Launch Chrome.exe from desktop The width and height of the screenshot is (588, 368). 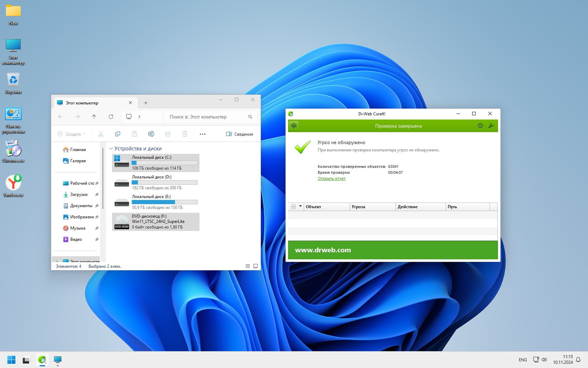(13, 151)
